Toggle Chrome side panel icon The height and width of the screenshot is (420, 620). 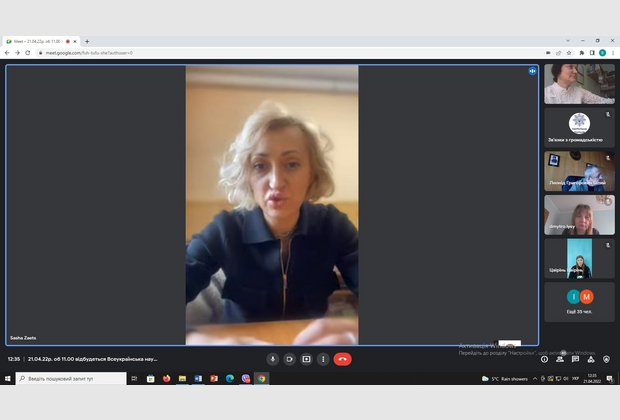[x=592, y=53]
